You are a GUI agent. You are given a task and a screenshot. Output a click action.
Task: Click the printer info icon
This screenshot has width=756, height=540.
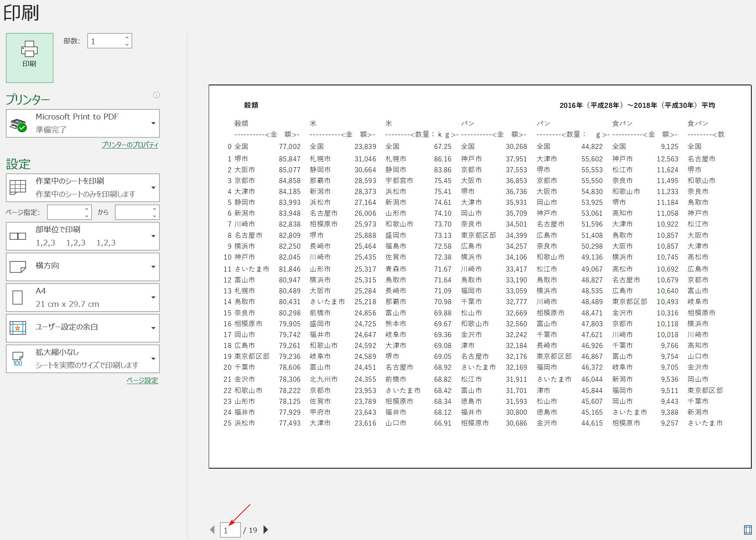point(156,95)
